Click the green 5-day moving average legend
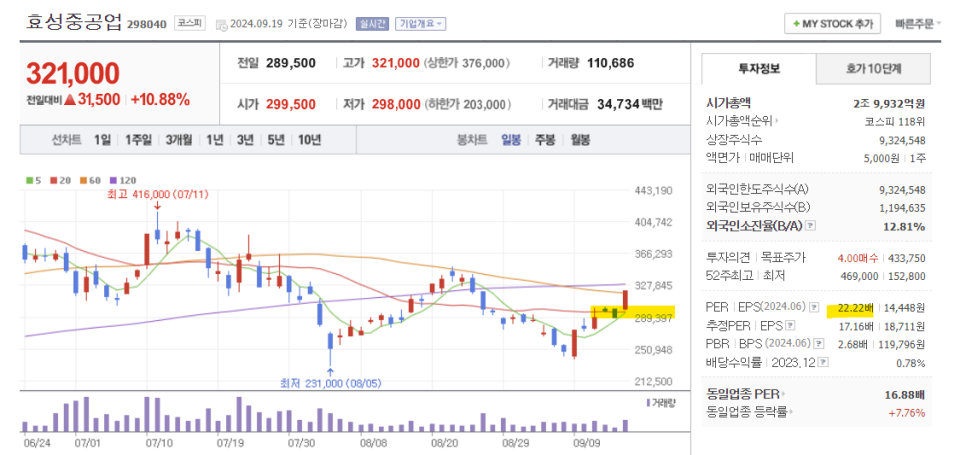The image size is (966, 455). click(x=33, y=180)
